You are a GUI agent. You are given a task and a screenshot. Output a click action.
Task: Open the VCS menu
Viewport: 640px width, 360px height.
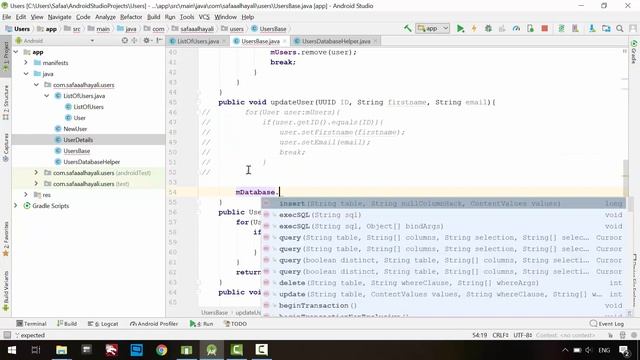(x=204, y=17)
